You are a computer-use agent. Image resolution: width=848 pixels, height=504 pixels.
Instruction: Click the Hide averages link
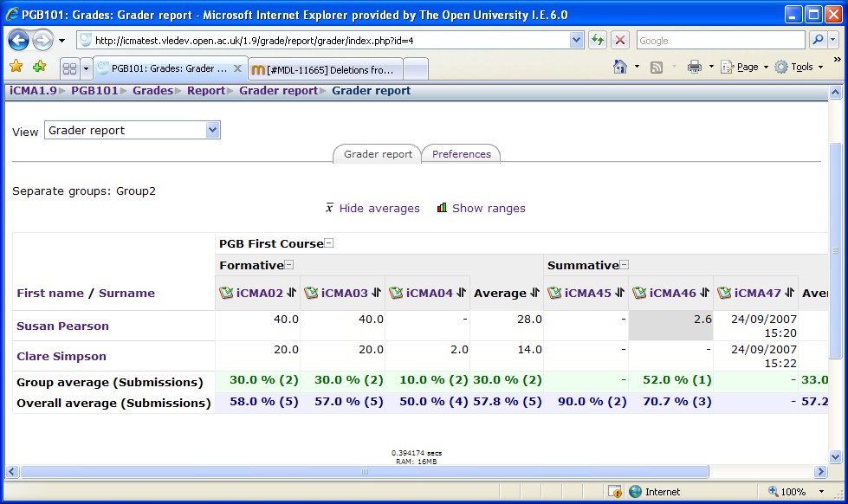point(379,208)
